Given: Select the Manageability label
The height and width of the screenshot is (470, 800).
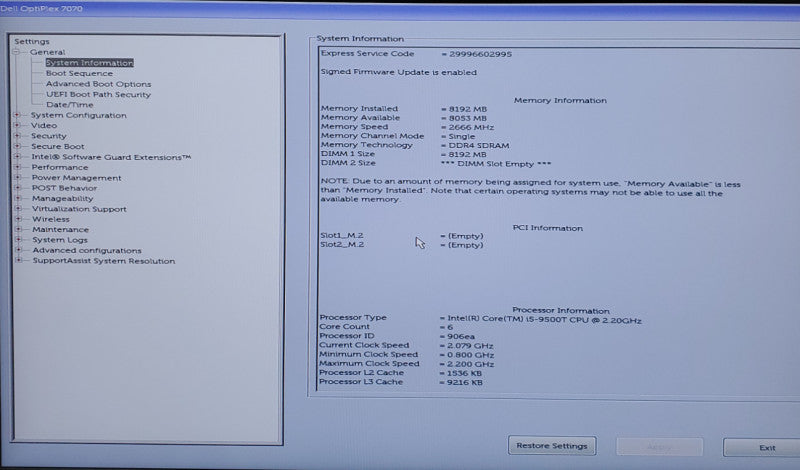Looking at the screenshot, I should (62, 199).
